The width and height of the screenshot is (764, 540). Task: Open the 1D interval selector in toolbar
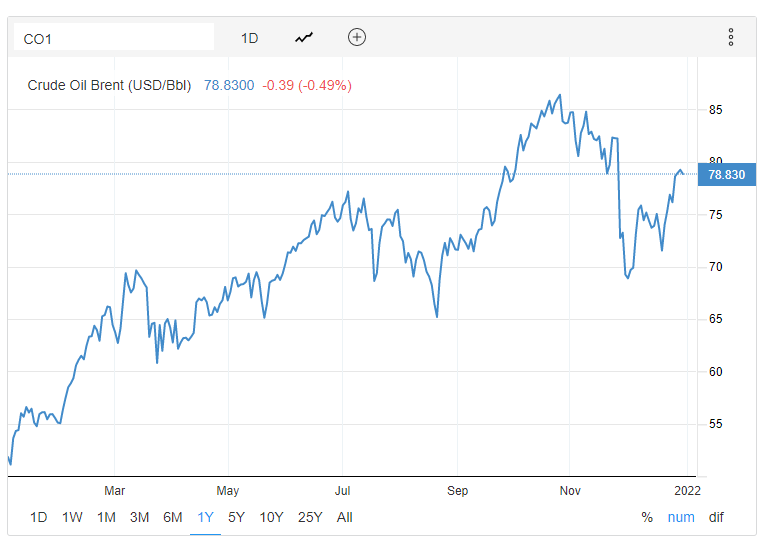[x=249, y=38]
